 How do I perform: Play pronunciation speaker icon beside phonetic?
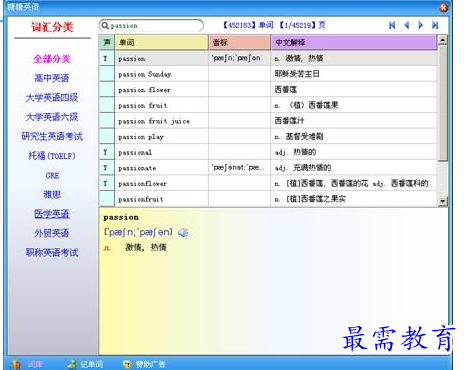click(183, 233)
